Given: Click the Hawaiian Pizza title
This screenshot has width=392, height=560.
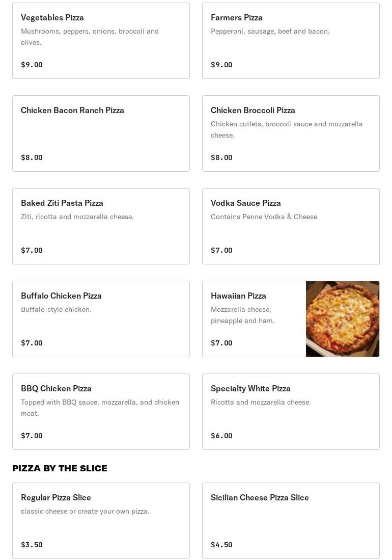Looking at the screenshot, I should [238, 296].
